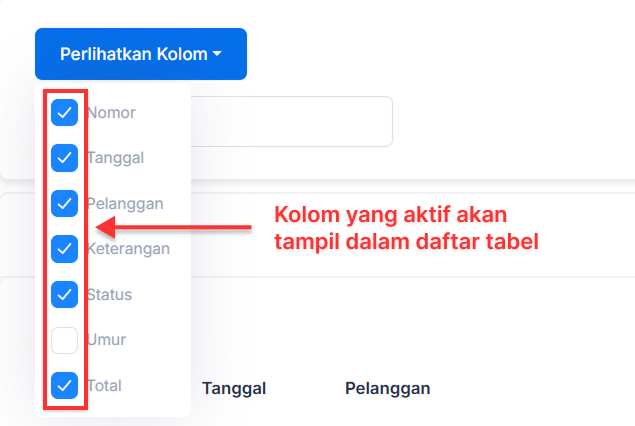The height and width of the screenshot is (426, 635).
Task: Enable the unchecked Umur checkbox
Action: [x=64, y=340]
